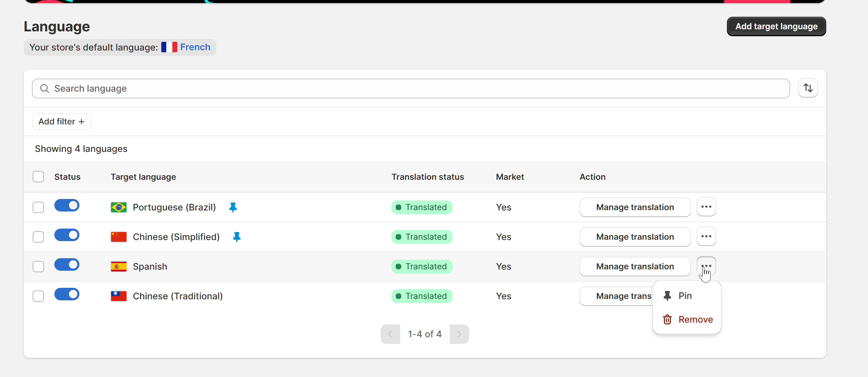
Task: Go to next page arrow
Action: click(x=459, y=334)
